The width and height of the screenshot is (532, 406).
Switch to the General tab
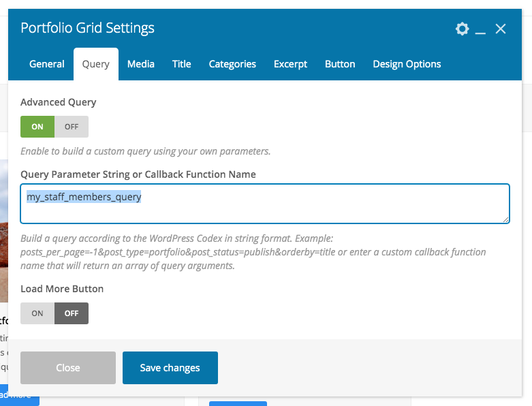pyautogui.click(x=47, y=64)
